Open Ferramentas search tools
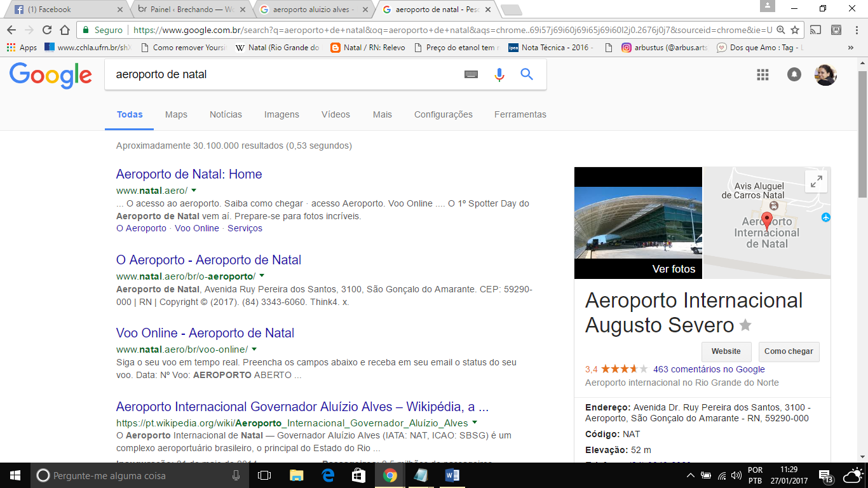 (x=520, y=114)
